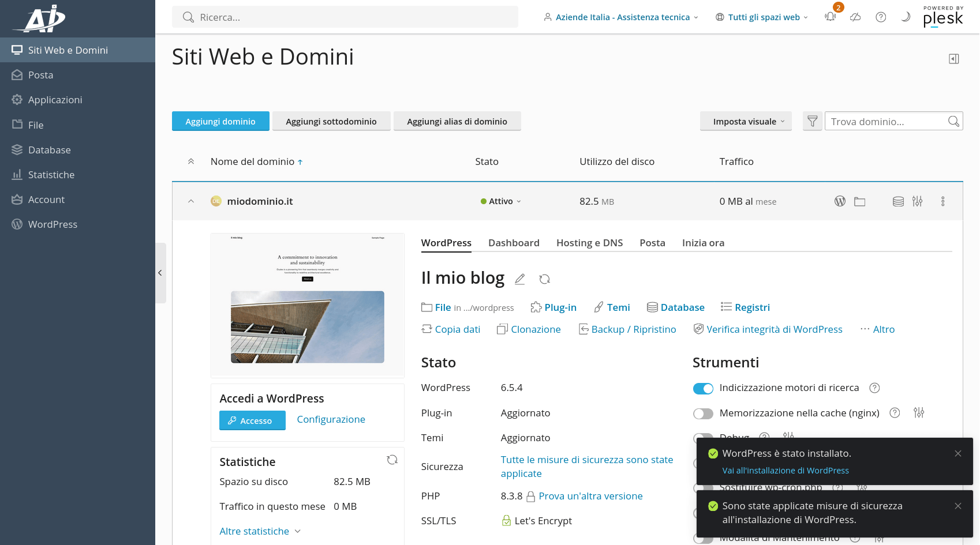Click Accesso WordPress login button
Viewport: 980px width, 545px height.
[x=252, y=420]
